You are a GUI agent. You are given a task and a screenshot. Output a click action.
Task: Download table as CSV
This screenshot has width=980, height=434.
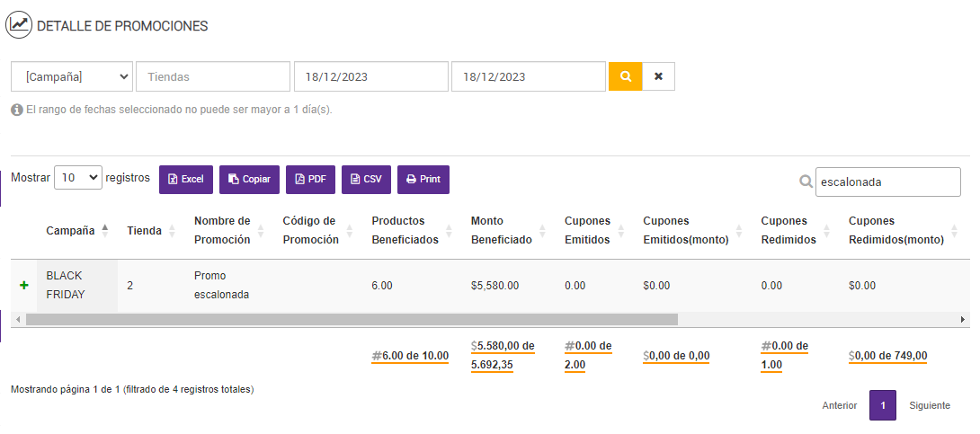[x=366, y=179]
